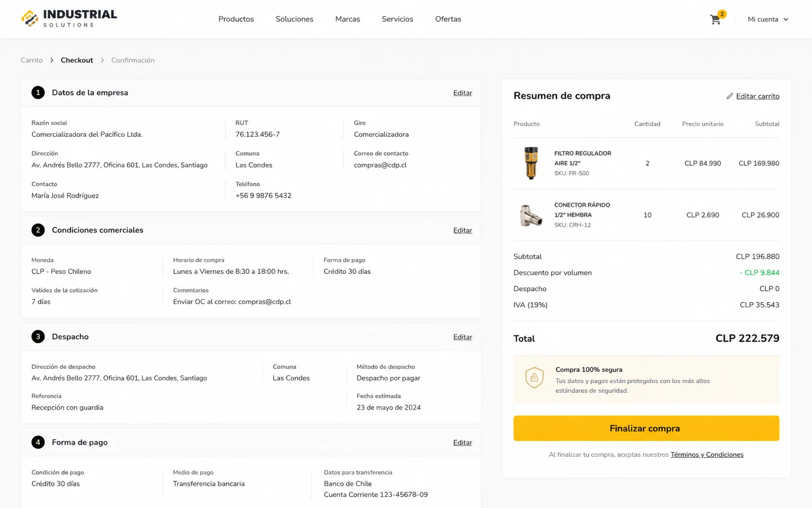812x508 pixels.
Task: Click the Editar carrito link
Action: [x=758, y=96]
